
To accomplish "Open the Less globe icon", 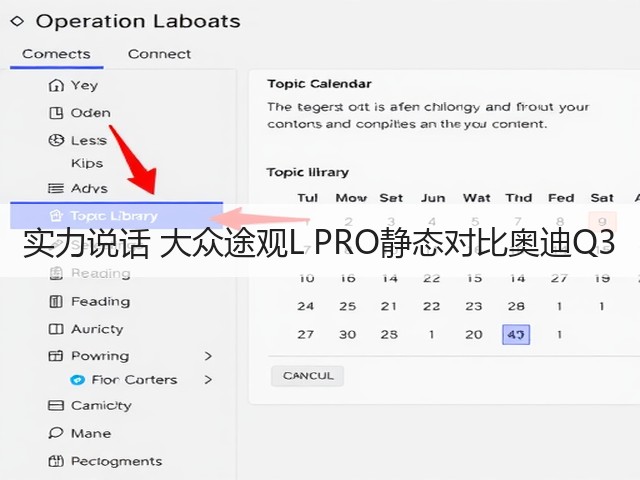I will pyautogui.click(x=56, y=140).
